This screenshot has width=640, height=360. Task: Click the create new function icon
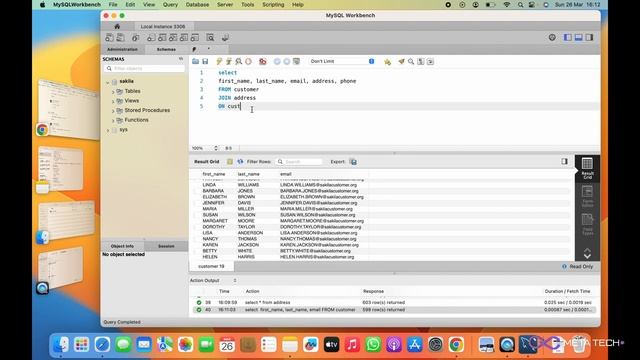[x=195, y=38]
